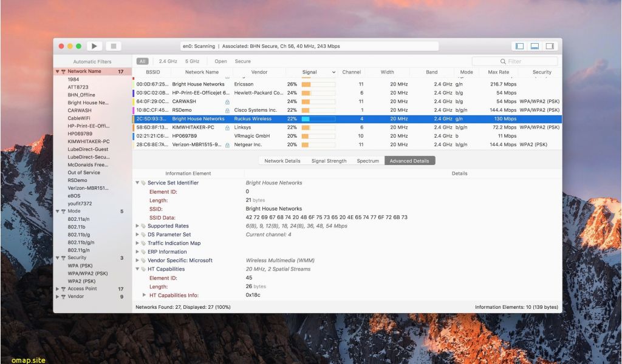Image resolution: width=622 pixels, height=364 pixels.
Task: Click the funnel icon beside the Mode filter
Action: [x=63, y=212]
